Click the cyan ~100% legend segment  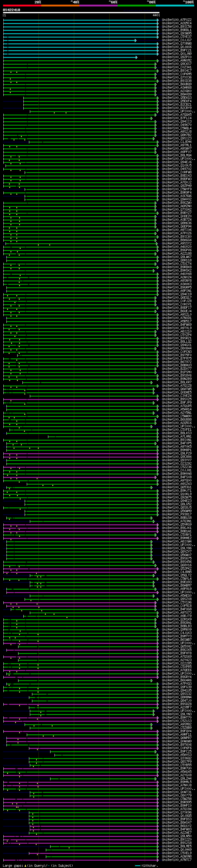click(175, 6)
